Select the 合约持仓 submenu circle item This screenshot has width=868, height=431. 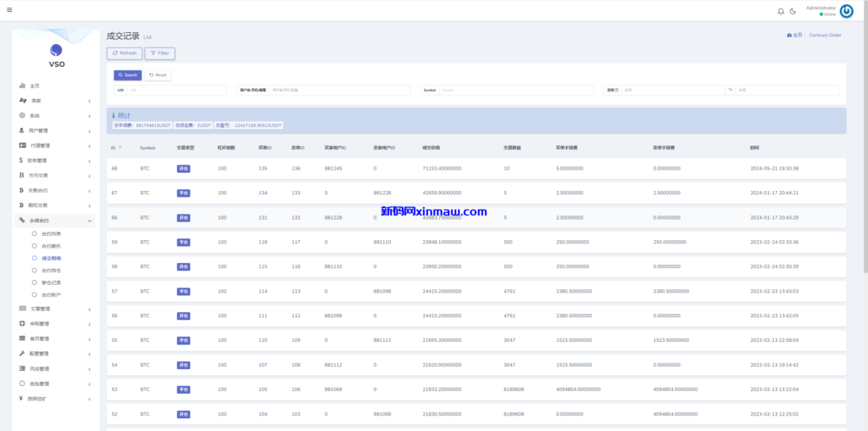pos(35,270)
